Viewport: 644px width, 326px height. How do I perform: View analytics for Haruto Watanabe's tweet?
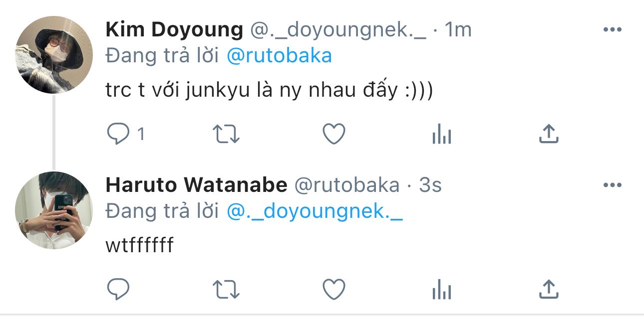click(x=442, y=289)
